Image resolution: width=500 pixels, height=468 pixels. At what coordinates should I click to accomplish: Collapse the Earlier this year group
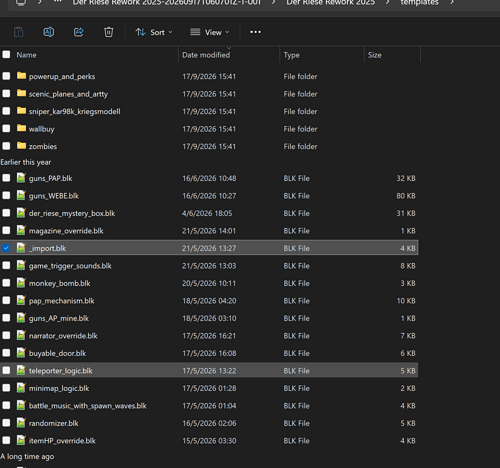26,162
